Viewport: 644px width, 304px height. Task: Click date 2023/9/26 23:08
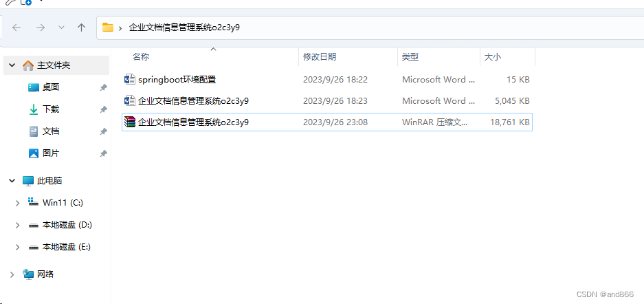coord(335,122)
